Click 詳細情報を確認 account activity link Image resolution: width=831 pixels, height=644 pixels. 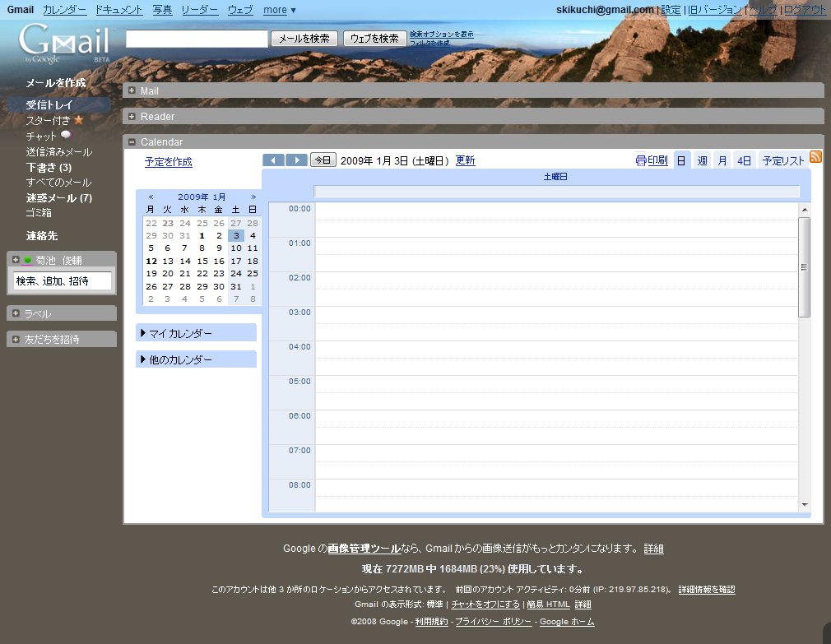(x=707, y=589)
